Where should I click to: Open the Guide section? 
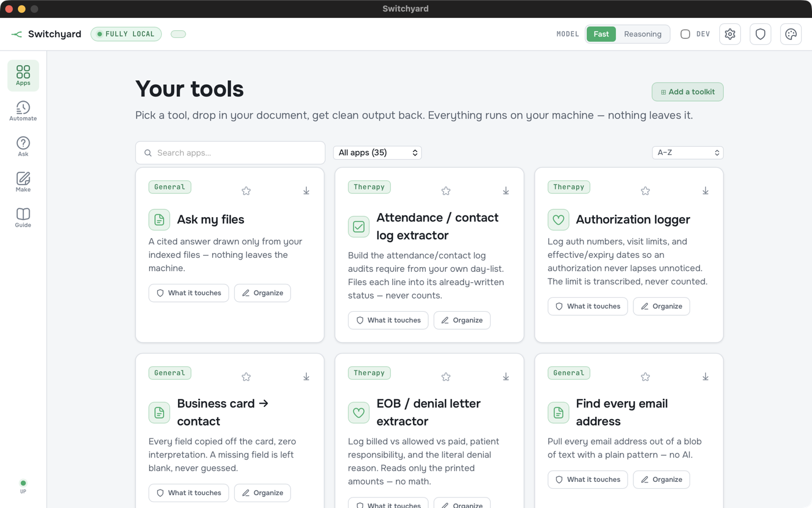[x=23, y=217]
